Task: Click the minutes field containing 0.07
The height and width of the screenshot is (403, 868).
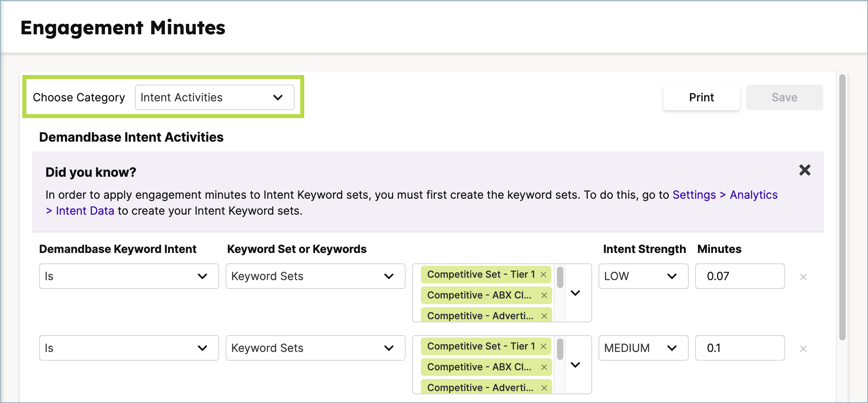Action: tap(740, 276)
